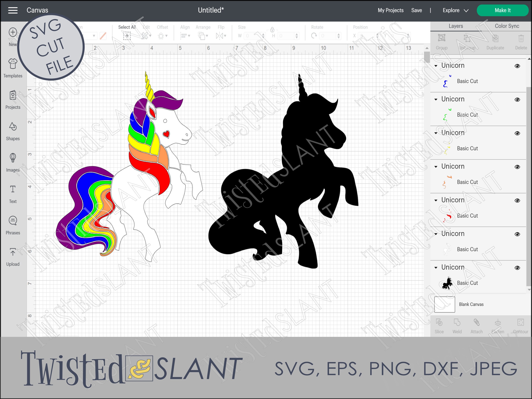Click the Duplicate layer icon
The image size is (532, 399).
tap(495, 38)
